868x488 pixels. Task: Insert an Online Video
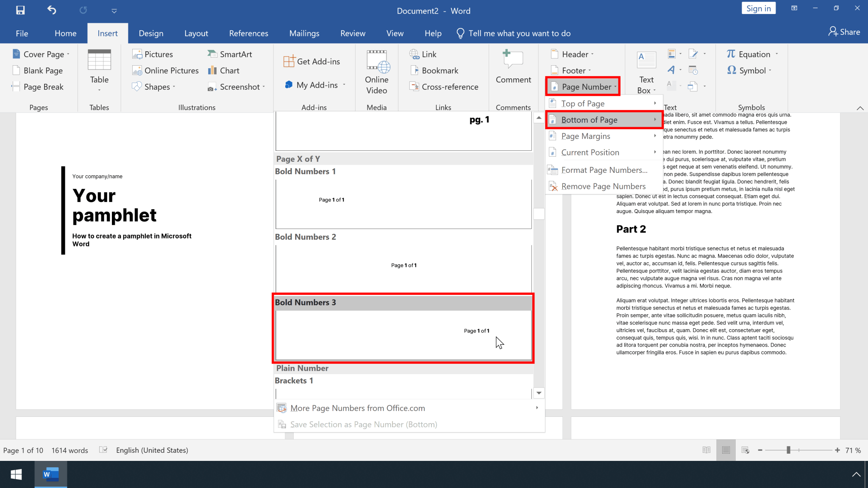click(x=376, y=72)
